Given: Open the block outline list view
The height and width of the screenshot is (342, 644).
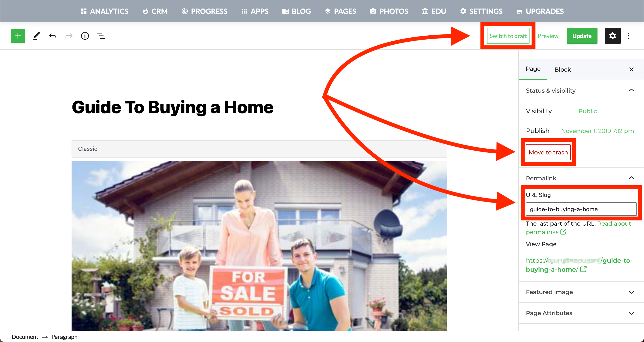Looking at the screenshot, I should click(x=101, y=36).
